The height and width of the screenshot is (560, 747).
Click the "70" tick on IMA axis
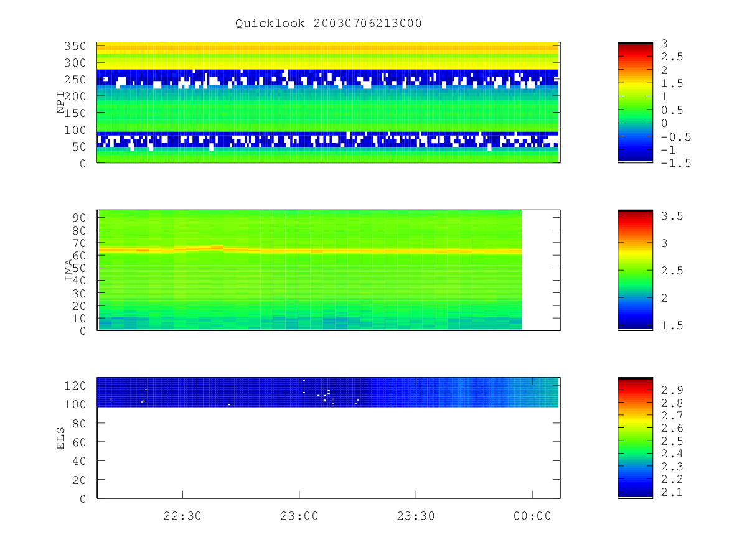coord(80,243)
